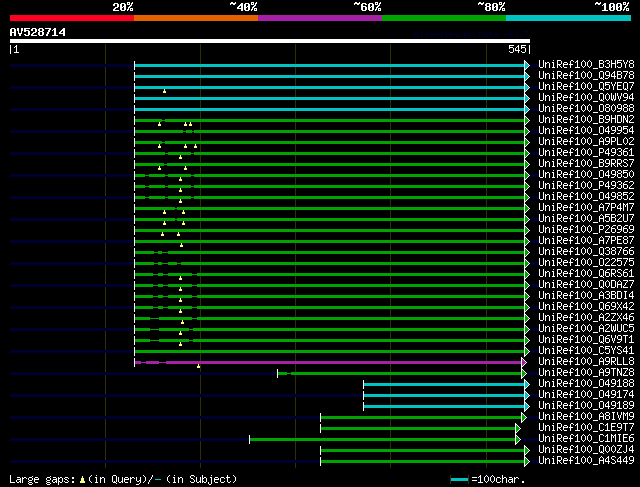Select the UniRef100_Q00ZJ4 label
640x487 pixels.
click(586, 450)
